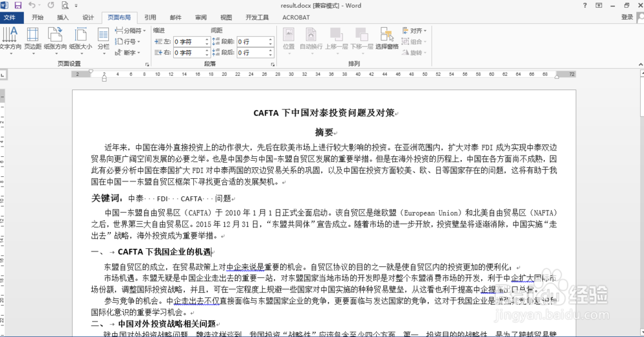
Task: Open the 文字方向 text direction tool
Action: (x=10, y=40)
